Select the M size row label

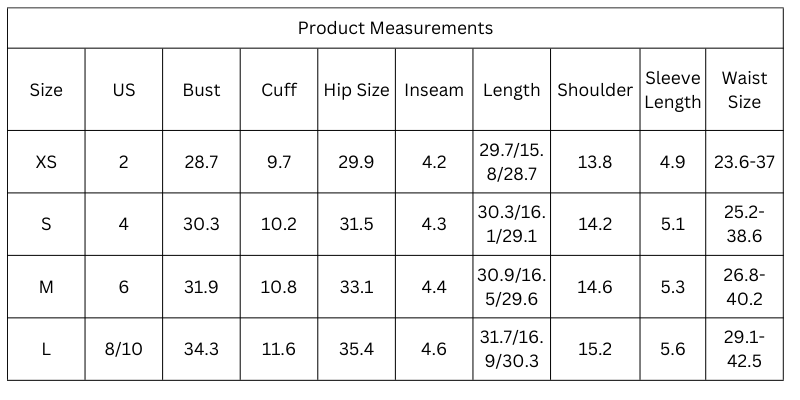[x=46, y=287]
